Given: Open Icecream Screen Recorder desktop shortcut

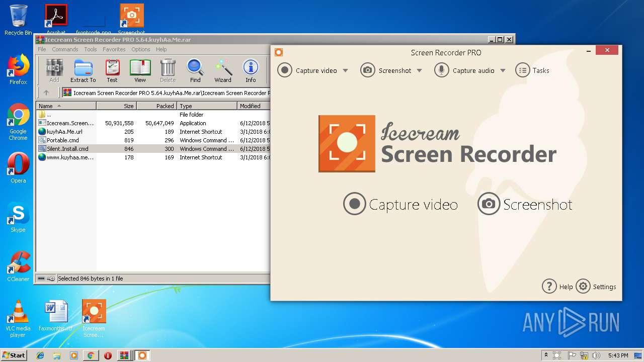Looking at the screenshot, I should pos(94,319).
